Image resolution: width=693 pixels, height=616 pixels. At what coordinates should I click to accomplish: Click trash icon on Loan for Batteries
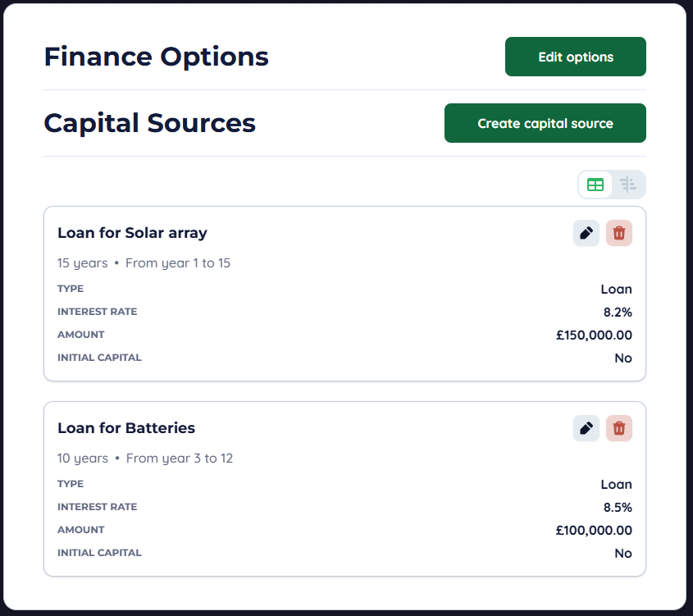tap(619, 428)
